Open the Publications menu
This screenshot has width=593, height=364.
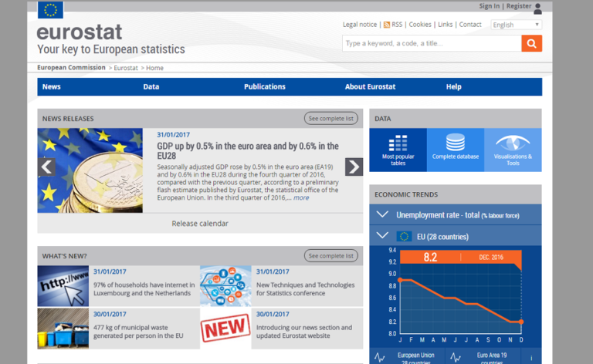[x=265, y=87]
